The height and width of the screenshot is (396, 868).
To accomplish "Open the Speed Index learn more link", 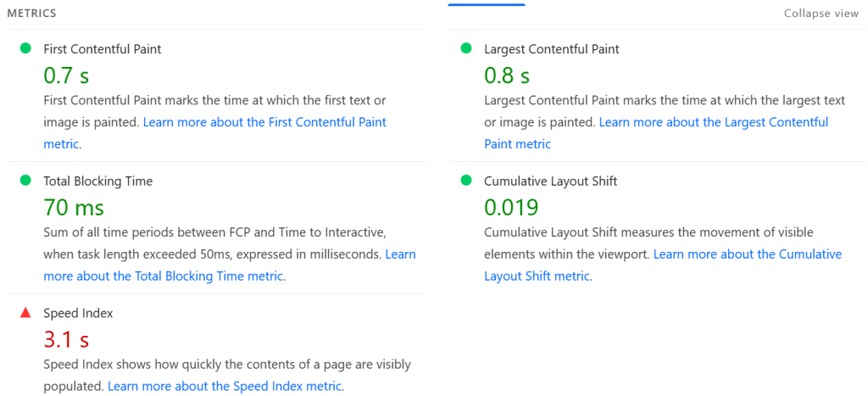I will [225, 386].
